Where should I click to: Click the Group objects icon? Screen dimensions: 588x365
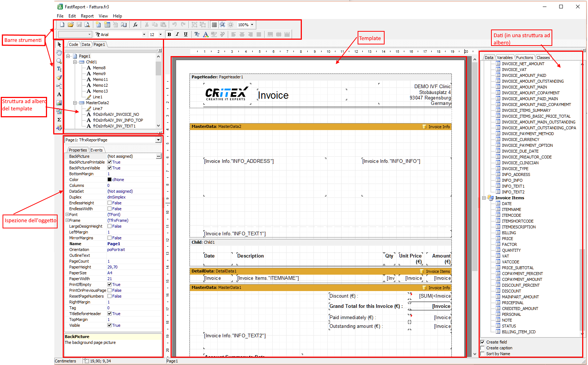pyautogui.click(x=195, y=25)
